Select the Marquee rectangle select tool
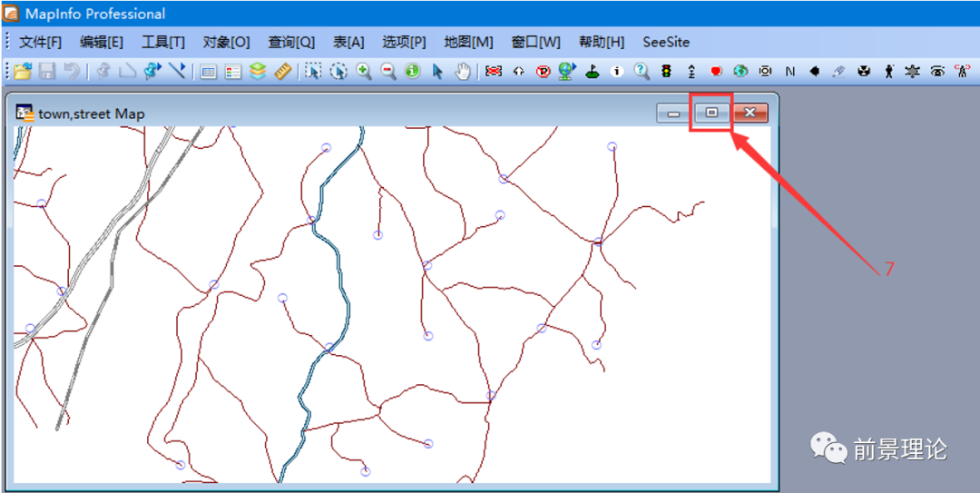980x493 pixels. pos(313,72)
